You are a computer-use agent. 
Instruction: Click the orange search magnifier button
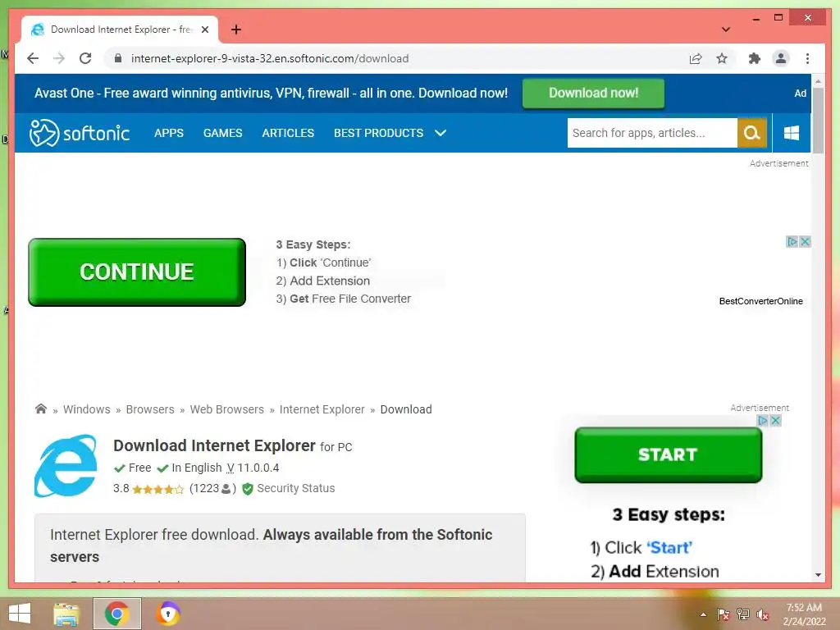coord(752,133)
